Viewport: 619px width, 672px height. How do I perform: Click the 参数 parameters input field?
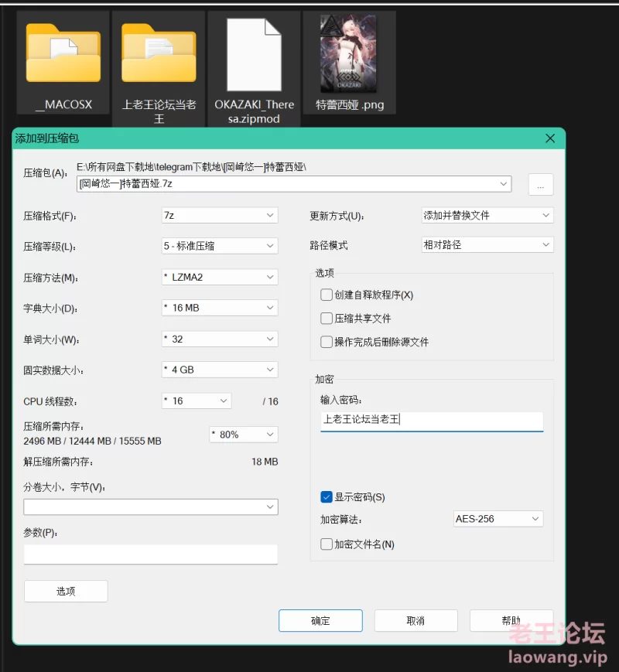(151, 554)
